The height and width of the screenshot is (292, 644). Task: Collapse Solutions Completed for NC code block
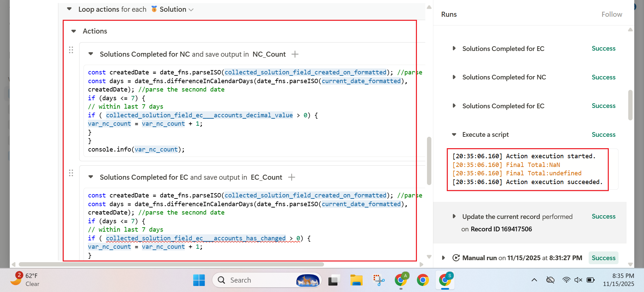point(91,54)
